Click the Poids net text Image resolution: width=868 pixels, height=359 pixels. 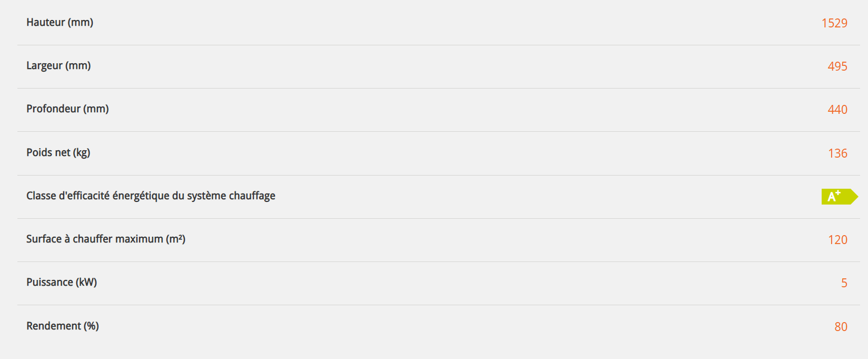[48, 153]
